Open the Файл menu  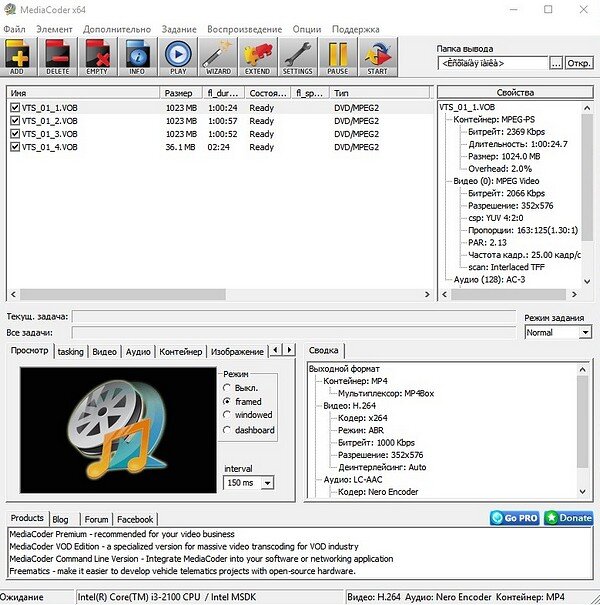click(14, 29)
